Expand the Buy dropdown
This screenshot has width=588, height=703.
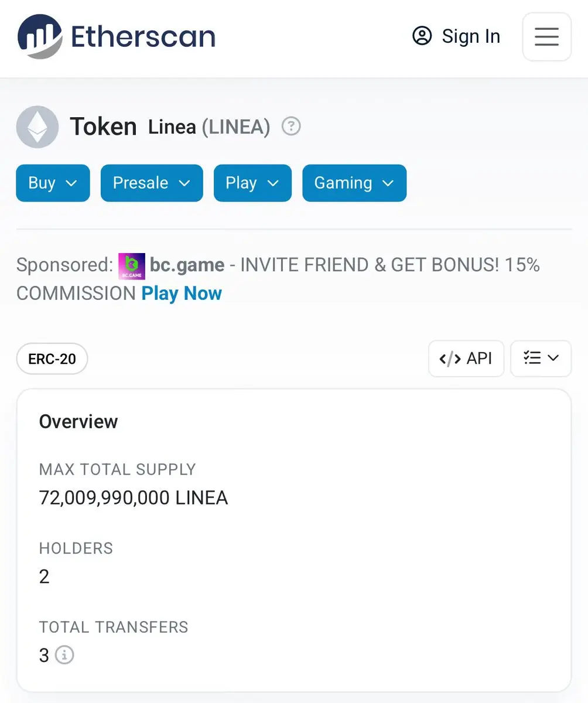pyautogui.click(x=53, y=183)
